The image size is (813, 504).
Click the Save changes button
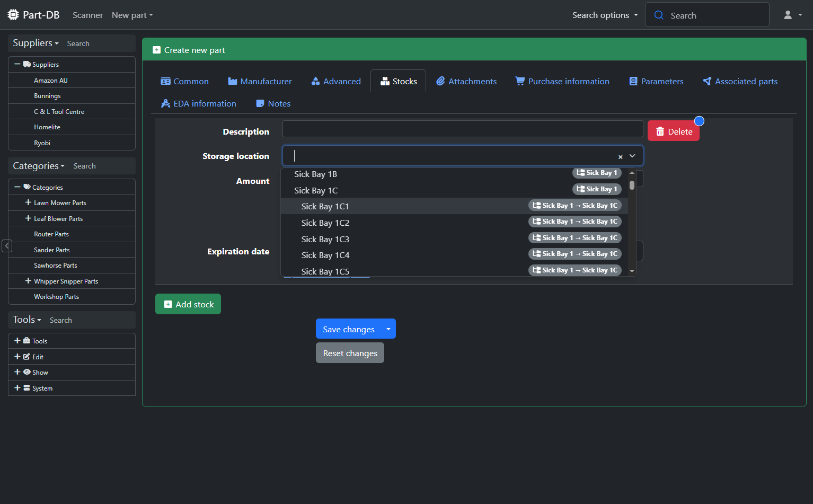349,329
